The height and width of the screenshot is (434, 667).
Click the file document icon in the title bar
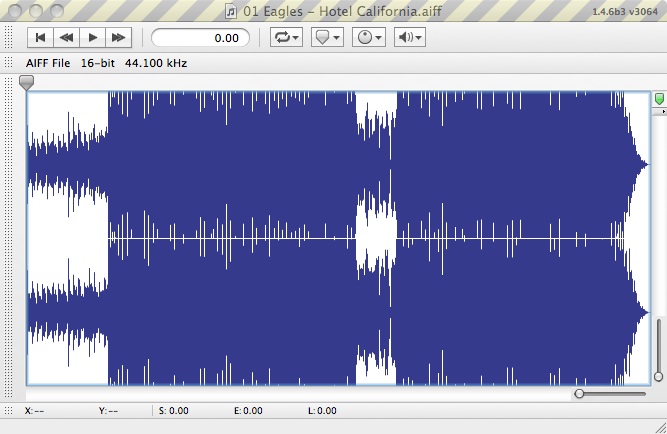(x=231, y=11)
